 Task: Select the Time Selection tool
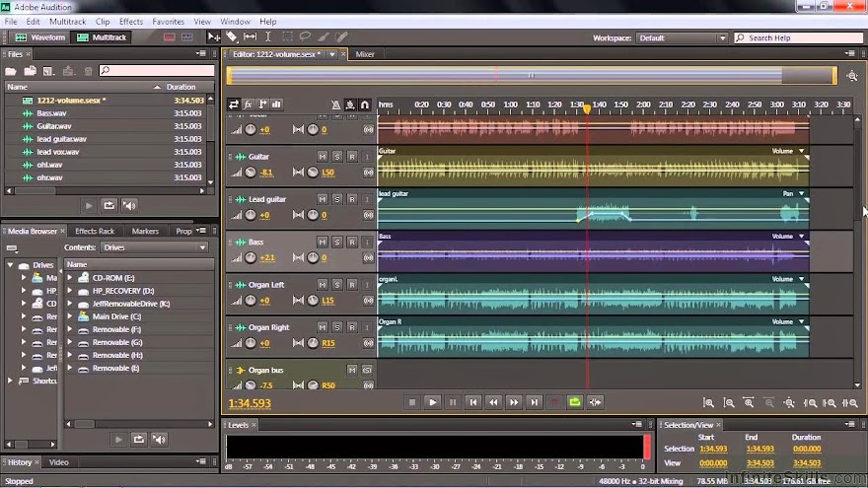(268, 37)
